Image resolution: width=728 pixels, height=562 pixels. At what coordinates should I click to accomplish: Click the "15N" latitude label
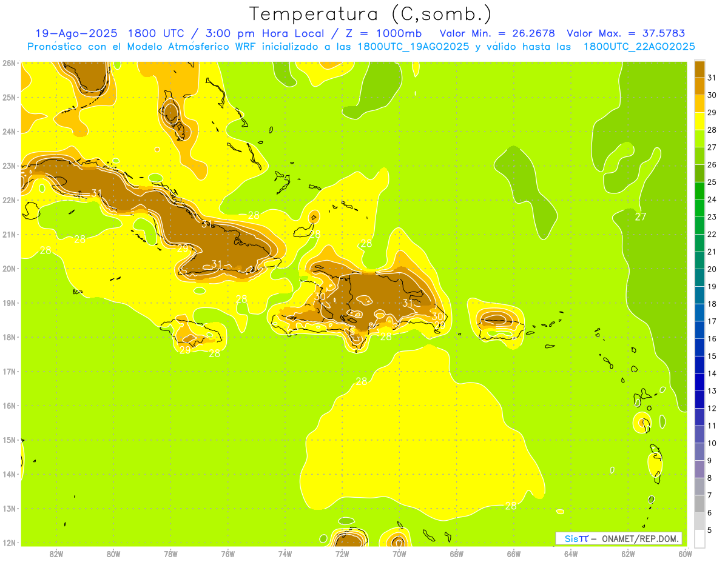click(9, 440)
